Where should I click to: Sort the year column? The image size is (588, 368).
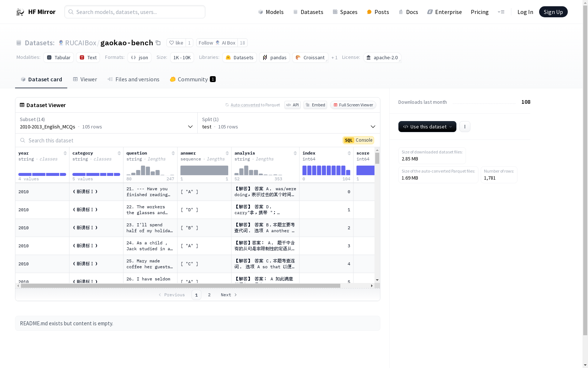click(x=65, y=153)
